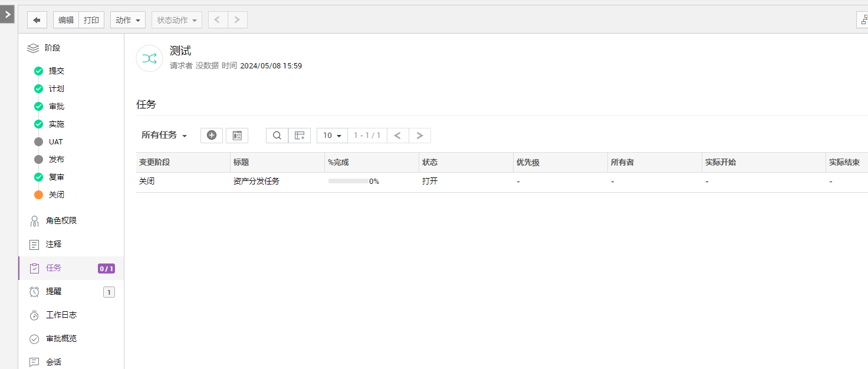Select the 关闭 stage orange indicator
Viewport: 868px width, 369px height.
39,195
